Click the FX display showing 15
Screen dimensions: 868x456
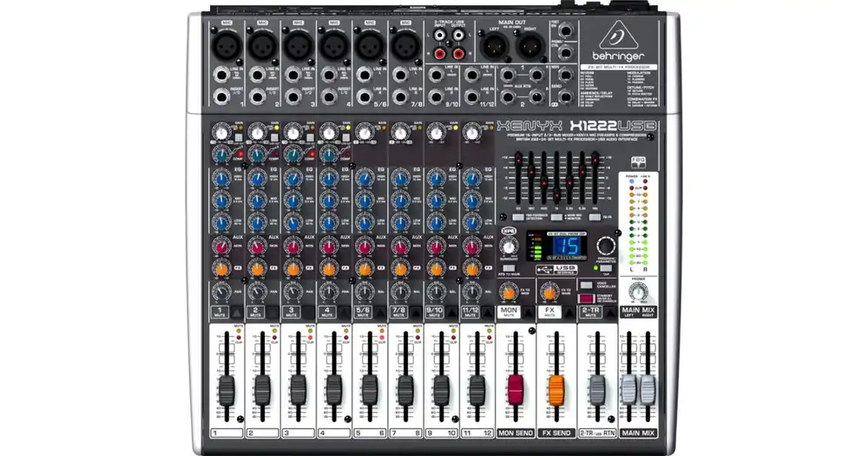click(x=567, y=248)
